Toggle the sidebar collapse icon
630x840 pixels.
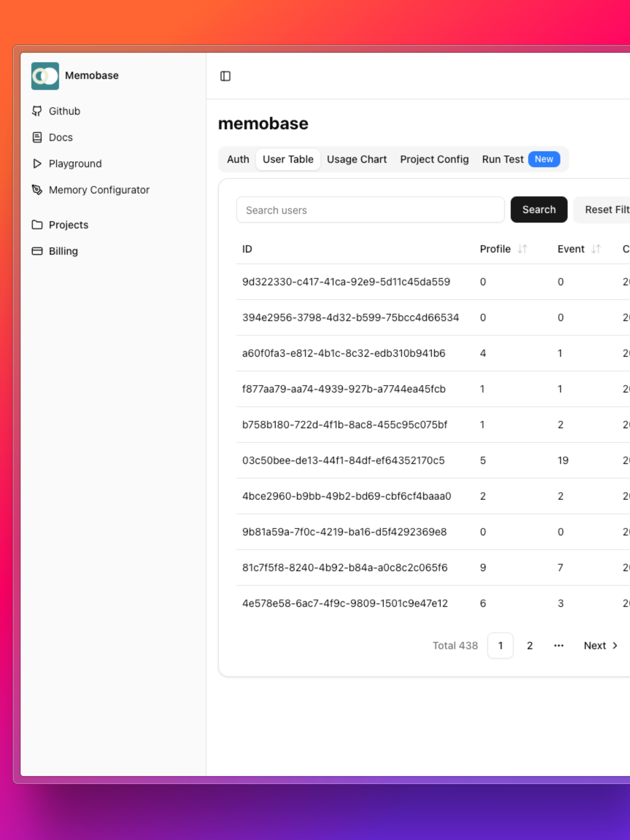point(225,76)
